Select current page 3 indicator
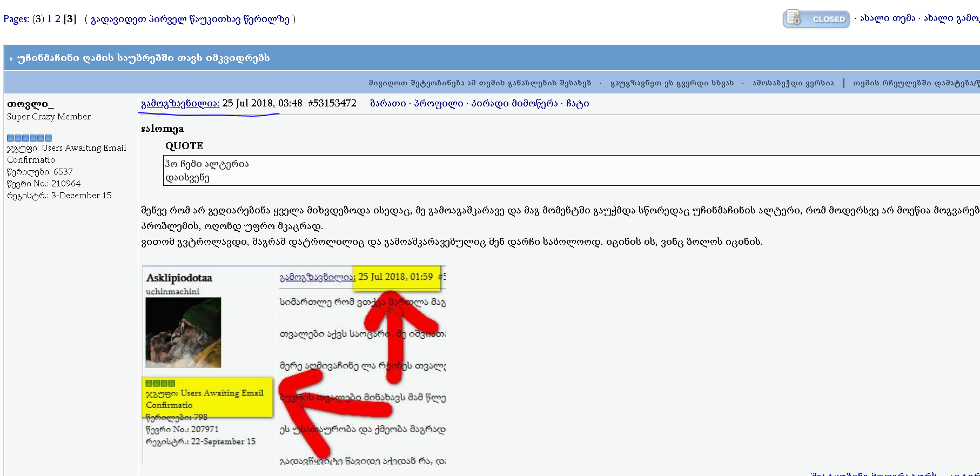Screen dimensions: 980x476 [70, 19]
